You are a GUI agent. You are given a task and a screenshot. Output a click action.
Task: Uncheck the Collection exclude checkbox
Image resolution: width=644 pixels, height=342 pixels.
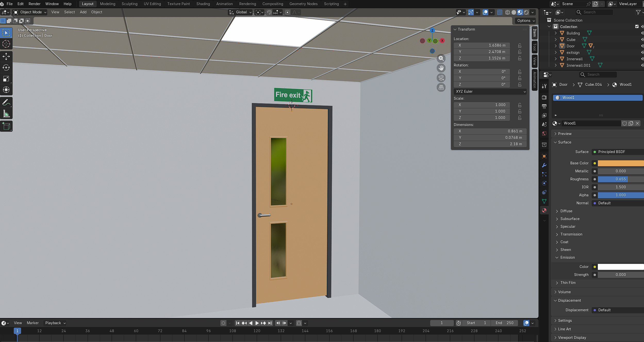[x=637, y=27]
